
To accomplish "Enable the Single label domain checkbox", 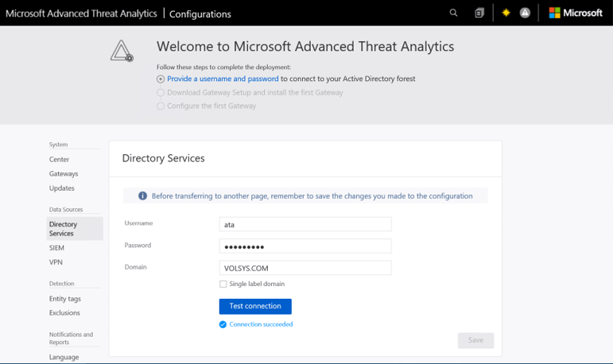I will click(223, 284).
